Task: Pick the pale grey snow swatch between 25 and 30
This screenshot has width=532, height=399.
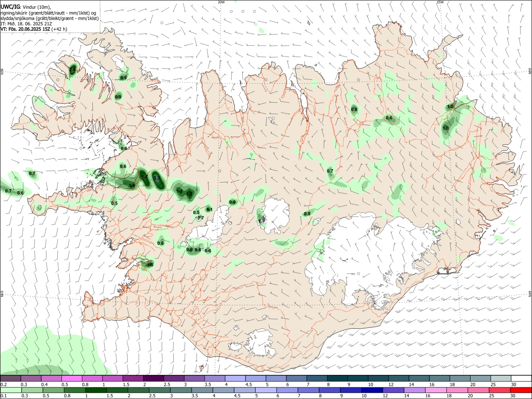Action: tap(500, 378)
